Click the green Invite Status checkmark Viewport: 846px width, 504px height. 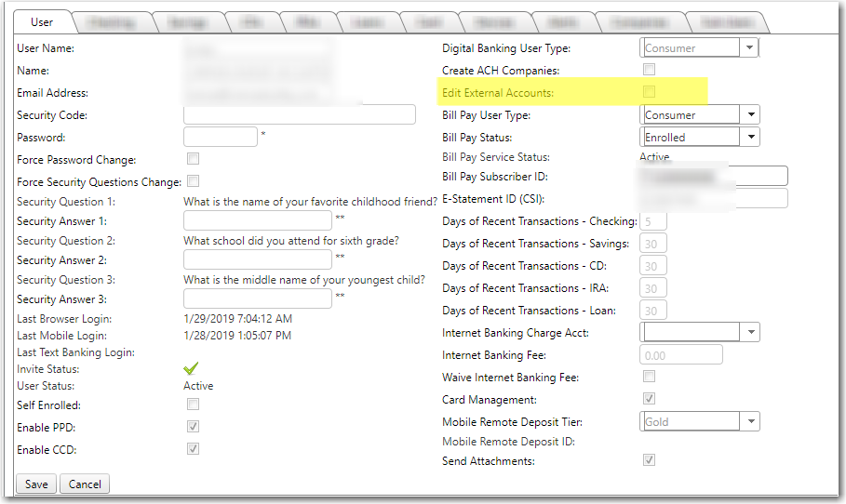point(191,369)
